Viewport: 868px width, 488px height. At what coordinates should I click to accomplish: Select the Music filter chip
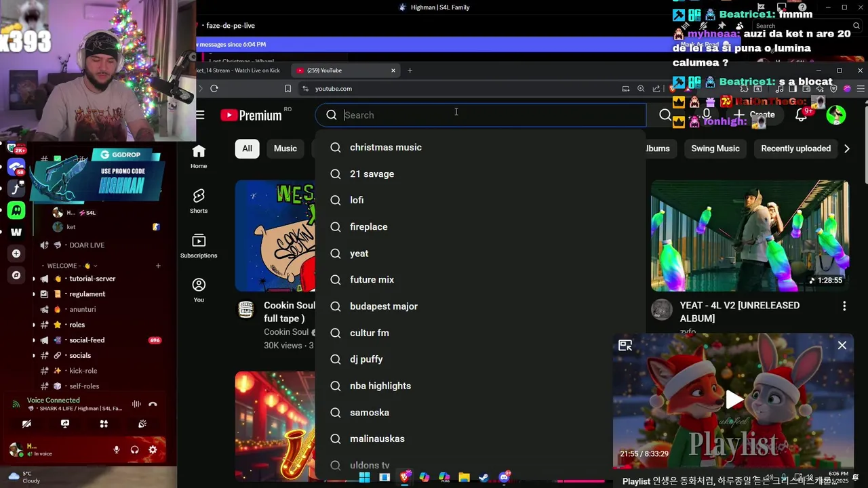point(285,148)
